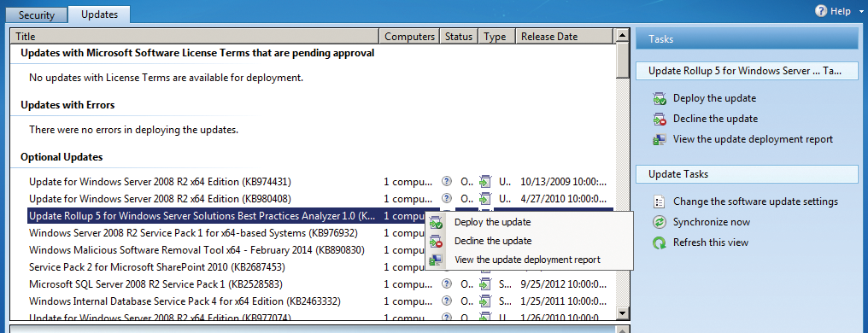This screenshot has height=333, width=868.
Task: Sort by the Type column header
Action: point(496,37)
